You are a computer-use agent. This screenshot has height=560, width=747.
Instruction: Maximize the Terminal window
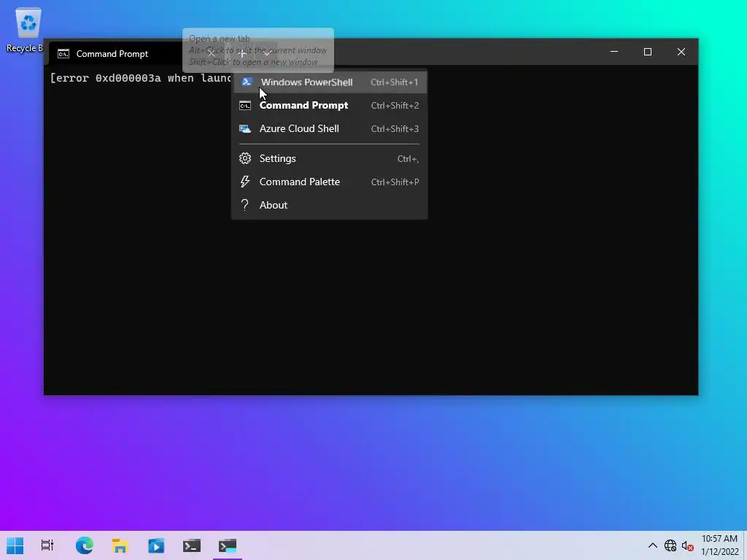click(x=648, y=52)
